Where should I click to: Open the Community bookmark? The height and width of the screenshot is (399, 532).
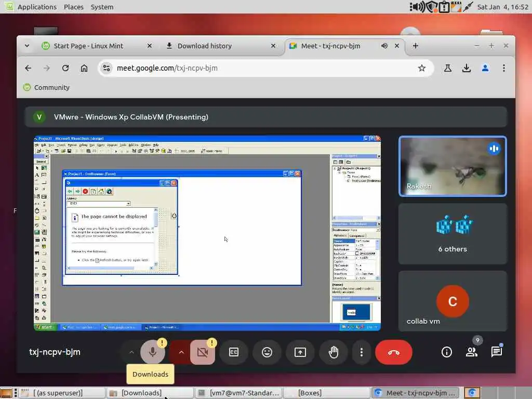point(46,87)
